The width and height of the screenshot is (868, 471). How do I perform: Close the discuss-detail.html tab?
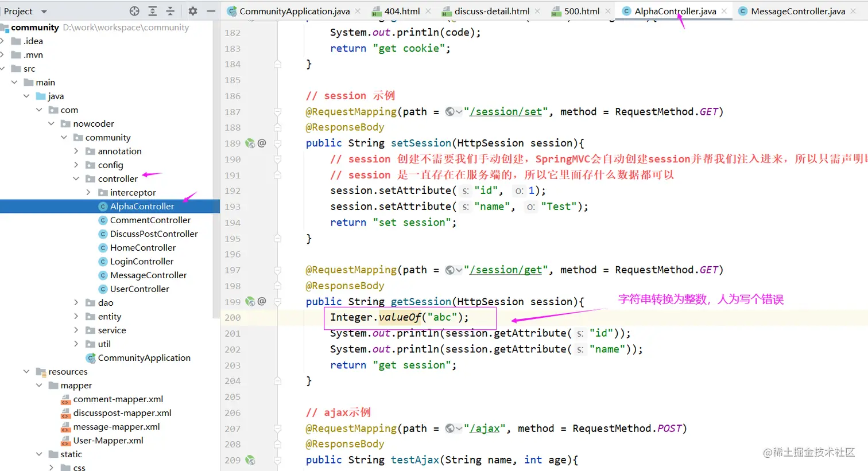pyautogui.click(x=537, y=11)
